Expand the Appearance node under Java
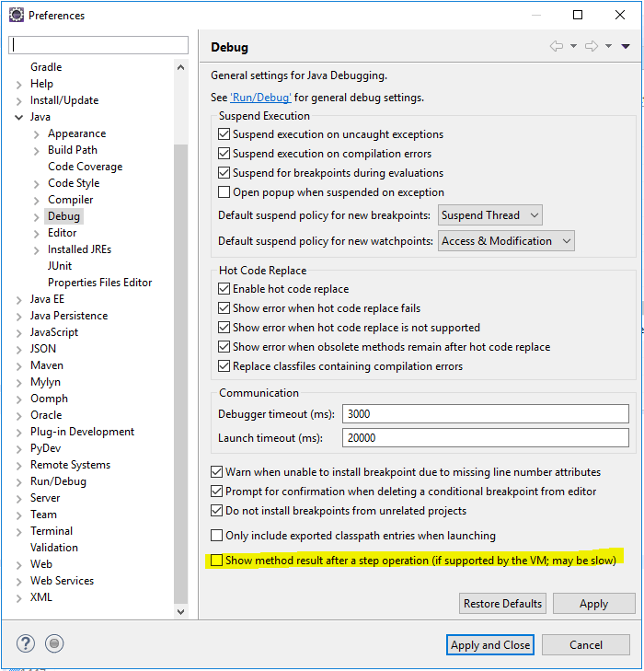The height and width of the screenshot is (671, 644). 37,134
